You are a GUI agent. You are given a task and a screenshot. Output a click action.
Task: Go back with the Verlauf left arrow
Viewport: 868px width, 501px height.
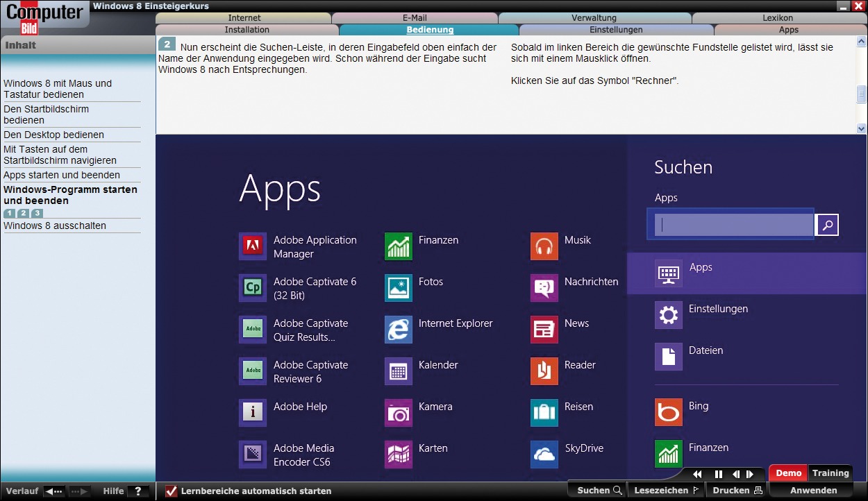[54, 491]
